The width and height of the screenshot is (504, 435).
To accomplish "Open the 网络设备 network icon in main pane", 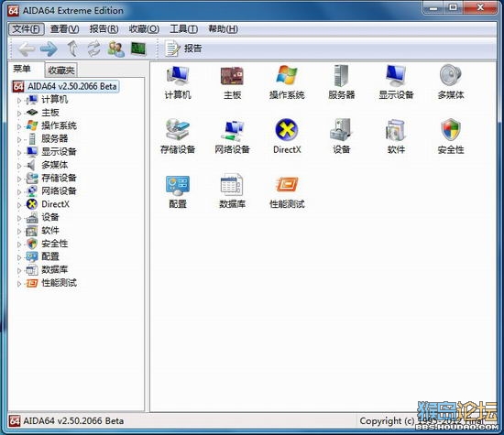I will [232, 136].
